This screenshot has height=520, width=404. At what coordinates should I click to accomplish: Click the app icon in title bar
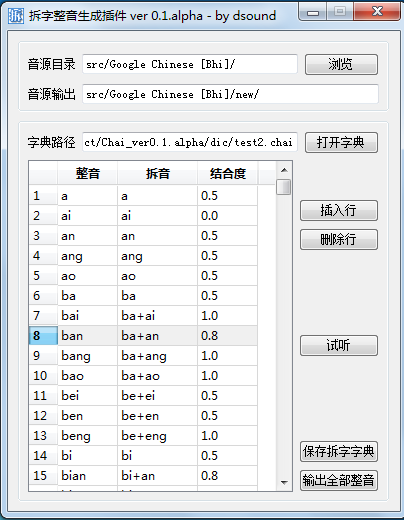pyautogui.click(x=16, y=16)
